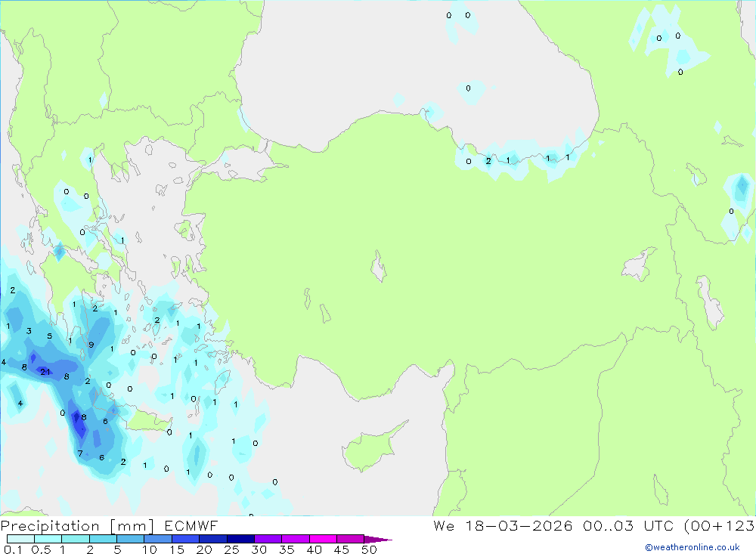756x554 pixels.
Task: Click the '50' legend scale label
Action: (370, 549)
